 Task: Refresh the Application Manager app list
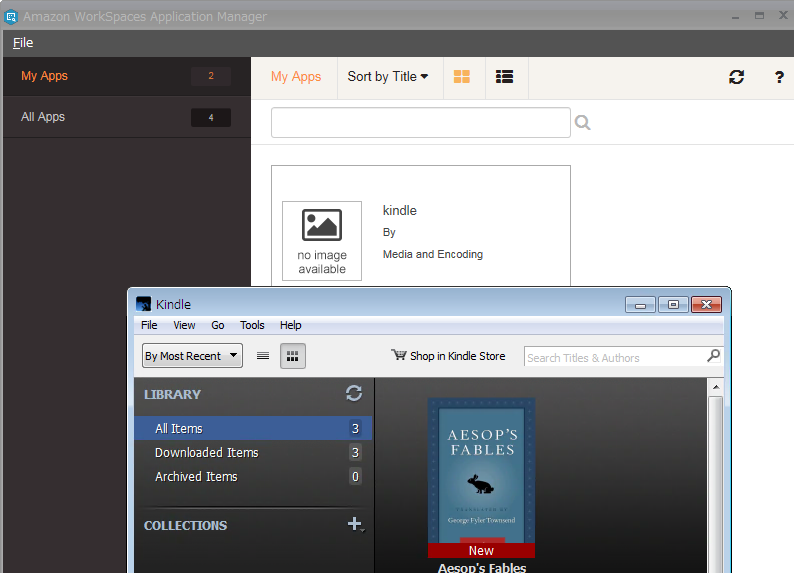pyautogui.click(x=736, y=77)
